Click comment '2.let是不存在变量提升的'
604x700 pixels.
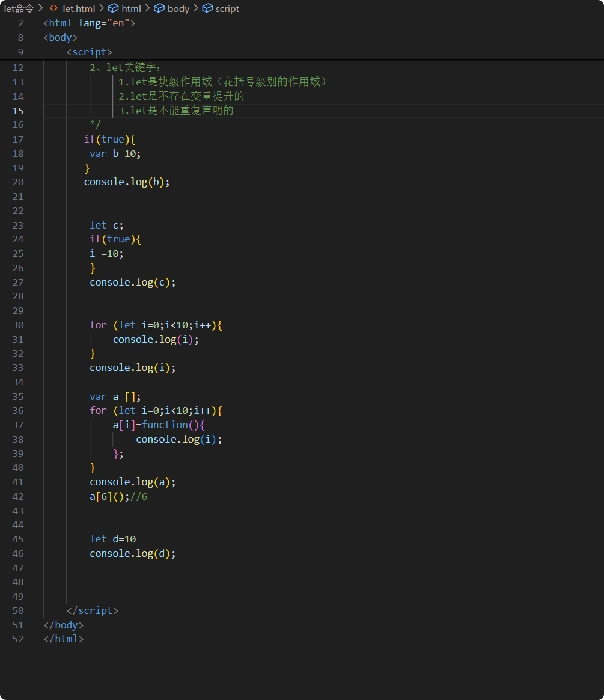(x=181, y=96)
